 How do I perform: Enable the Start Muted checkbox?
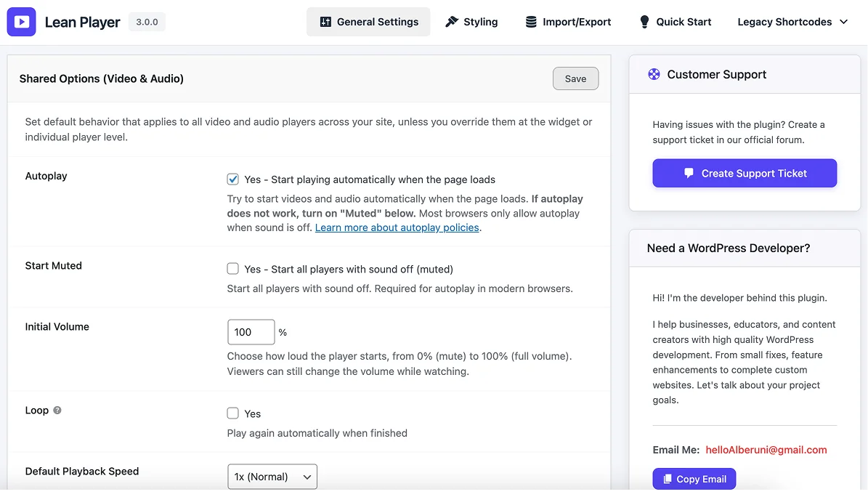click(x=233, y=269)
